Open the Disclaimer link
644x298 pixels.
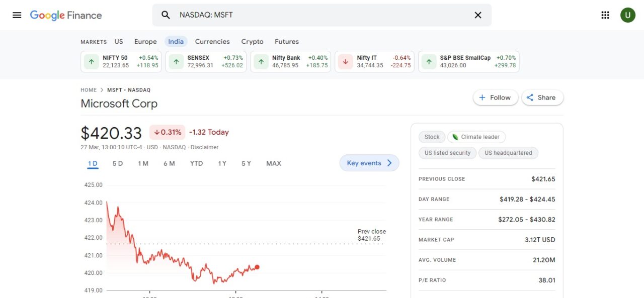click(205, 147)
